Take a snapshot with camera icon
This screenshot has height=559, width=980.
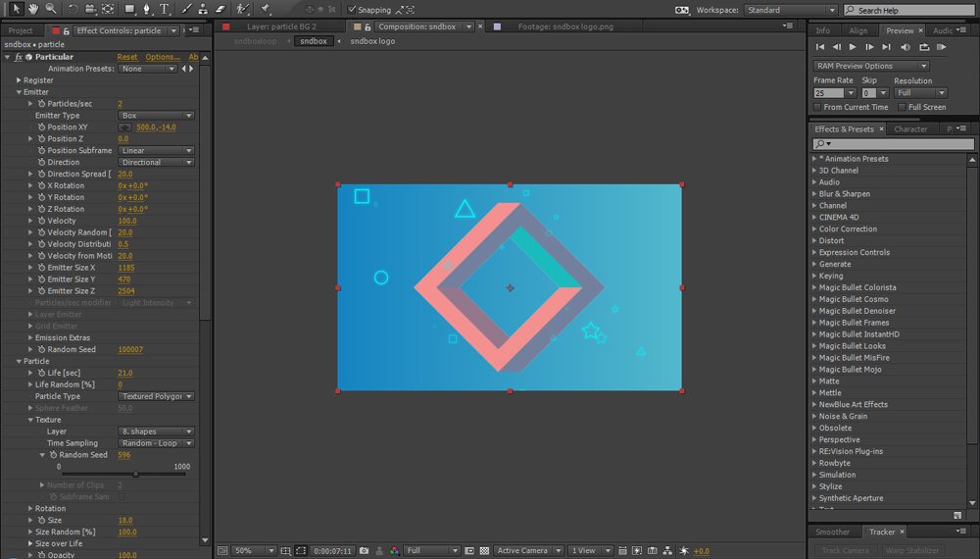click(364, 551)
